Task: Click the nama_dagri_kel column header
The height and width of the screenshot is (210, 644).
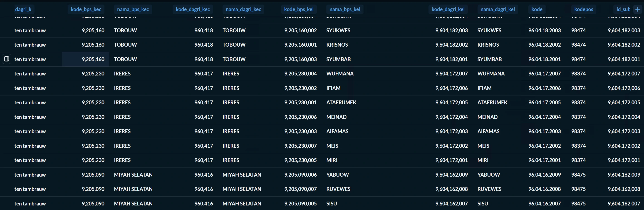Action: tap(498, 9)
